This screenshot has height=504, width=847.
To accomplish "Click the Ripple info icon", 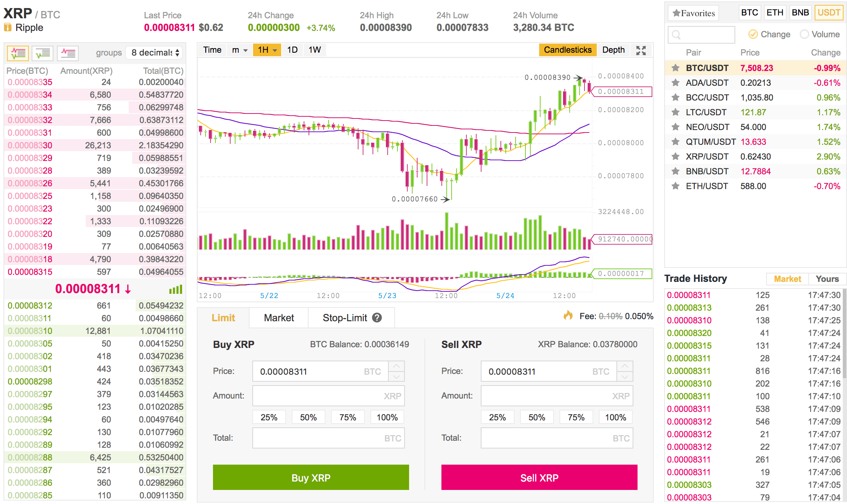I will (x=8, y=27).
